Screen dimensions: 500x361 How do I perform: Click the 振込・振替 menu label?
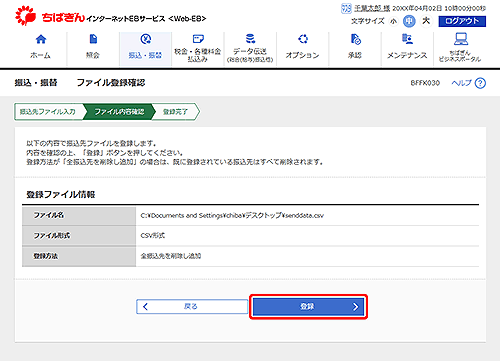pos(145,55)
